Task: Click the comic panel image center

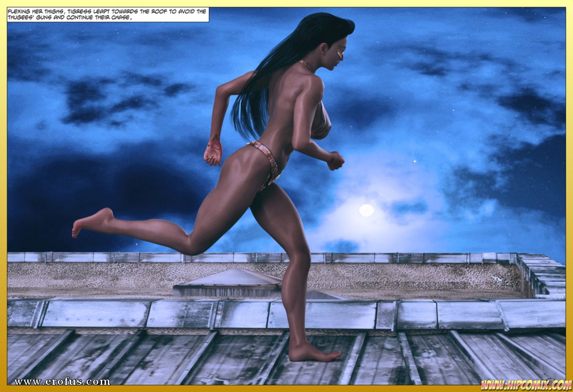Action: coord(286,196)
